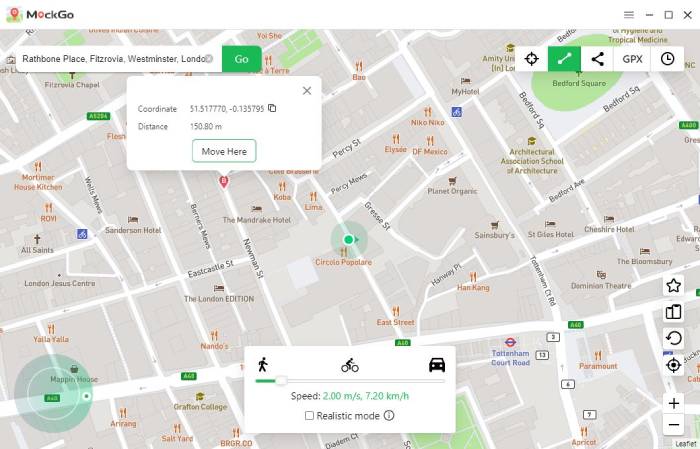Click The Mandrake Hotel icon
Viewport: 700px width, 449px height.
[256, 209]
